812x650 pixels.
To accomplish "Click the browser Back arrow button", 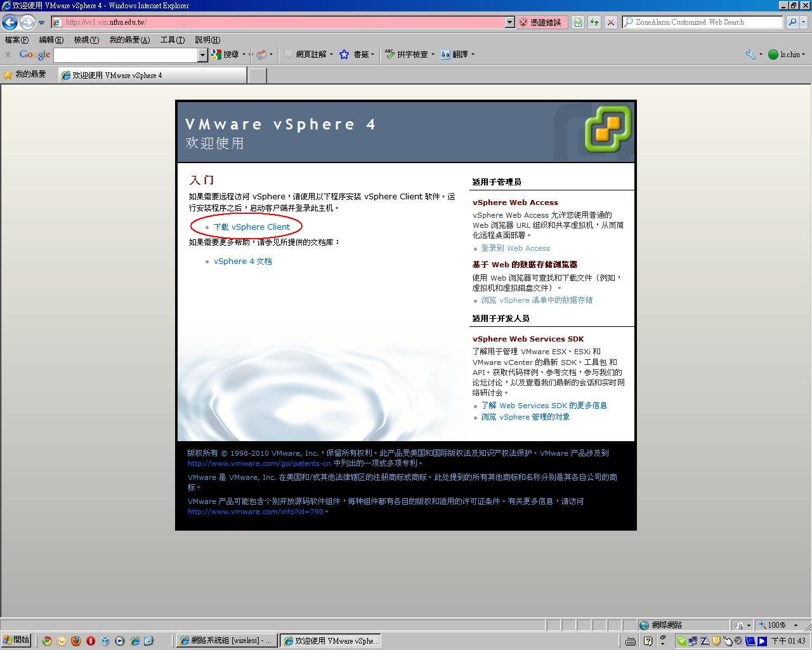I will (10, 22).
